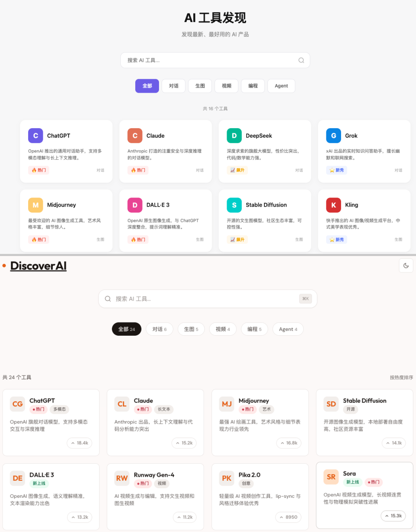Image resolution: width=416 pixels, height=532 pixels.
Task: Click the SD avatar icon of Stable Diffusion
Action: coord(331,404)
